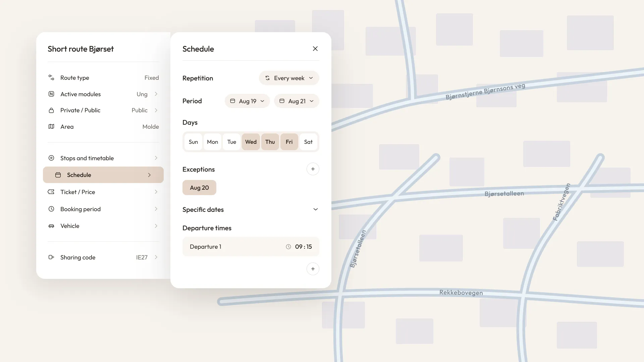Click the IE27 sharing code value
This screenshot has height=362, width=644.
coord(142,257)
